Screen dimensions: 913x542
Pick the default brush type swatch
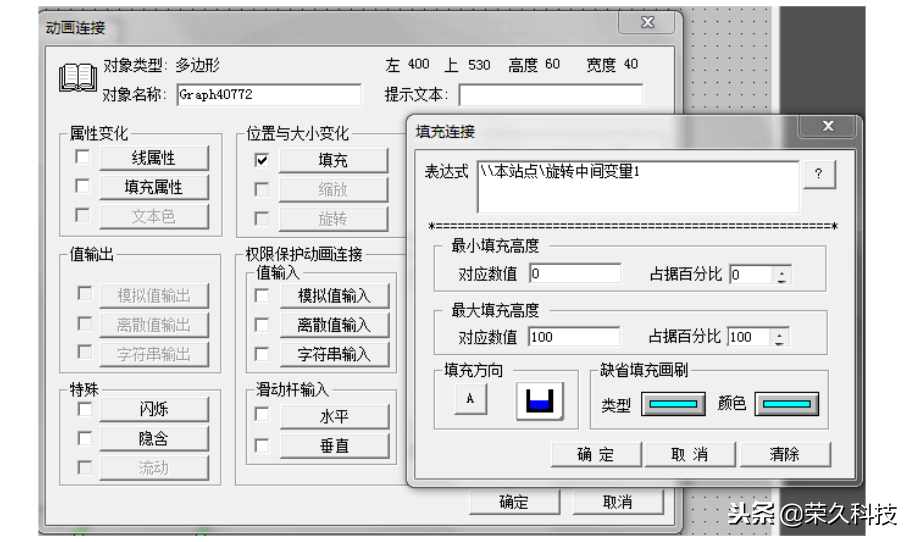point(673,404)
